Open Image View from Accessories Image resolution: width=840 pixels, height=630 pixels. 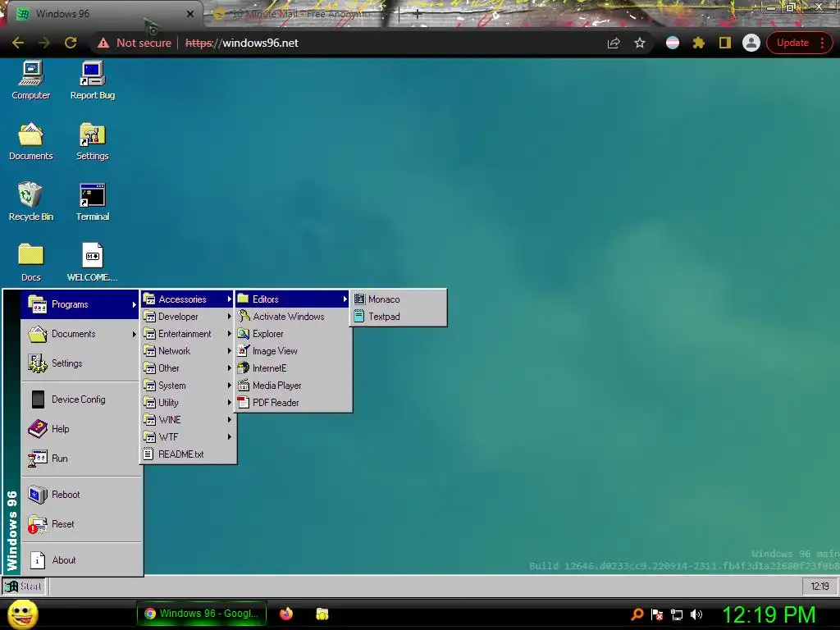click(x=294, y=351)
